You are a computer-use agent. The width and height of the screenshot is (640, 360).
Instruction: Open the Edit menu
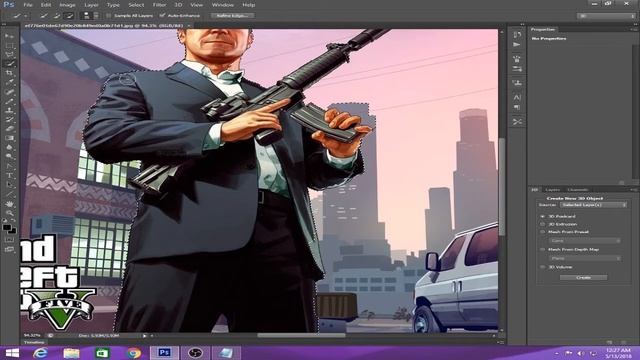click(x=46, y=5)
